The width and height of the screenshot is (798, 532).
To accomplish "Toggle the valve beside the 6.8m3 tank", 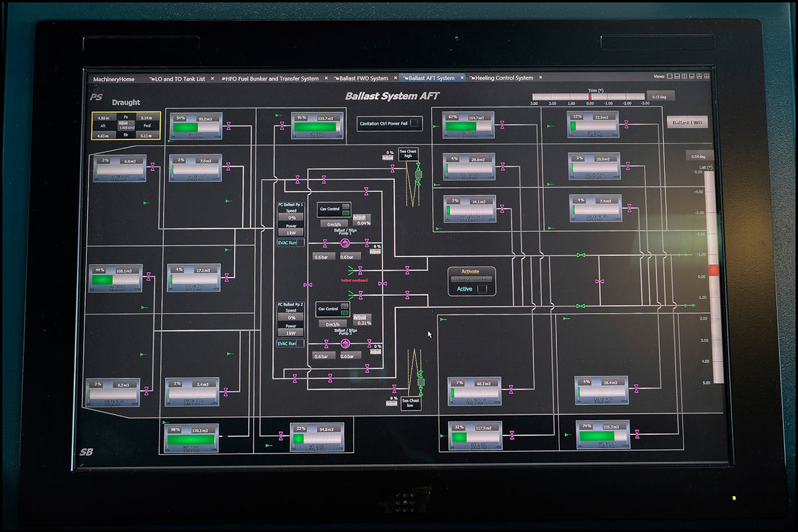I will [152, 167].
